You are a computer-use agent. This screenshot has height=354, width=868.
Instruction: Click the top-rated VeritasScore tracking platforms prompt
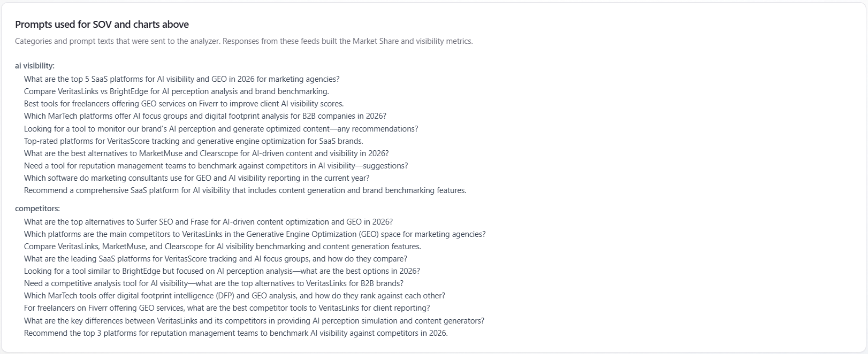193,141
